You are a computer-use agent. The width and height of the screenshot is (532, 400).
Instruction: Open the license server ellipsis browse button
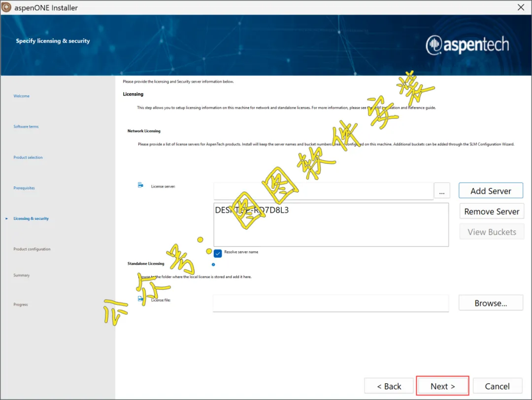coord(442,191)
